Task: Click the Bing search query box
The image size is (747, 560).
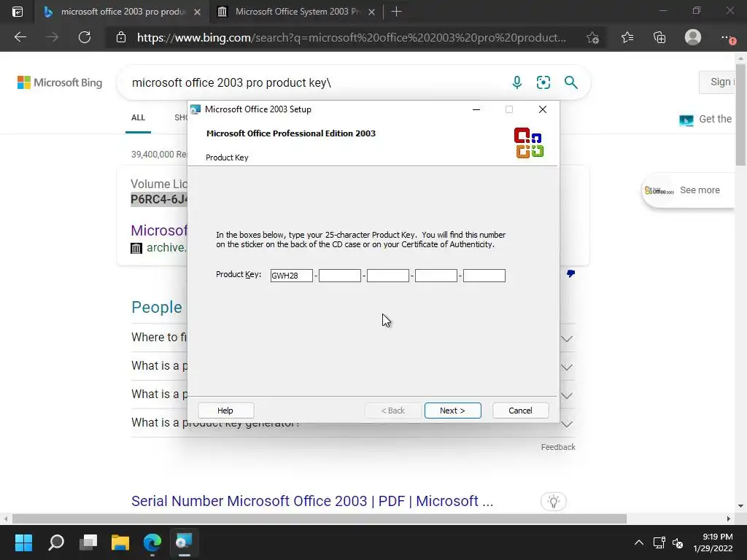Action: coord(314,82)
